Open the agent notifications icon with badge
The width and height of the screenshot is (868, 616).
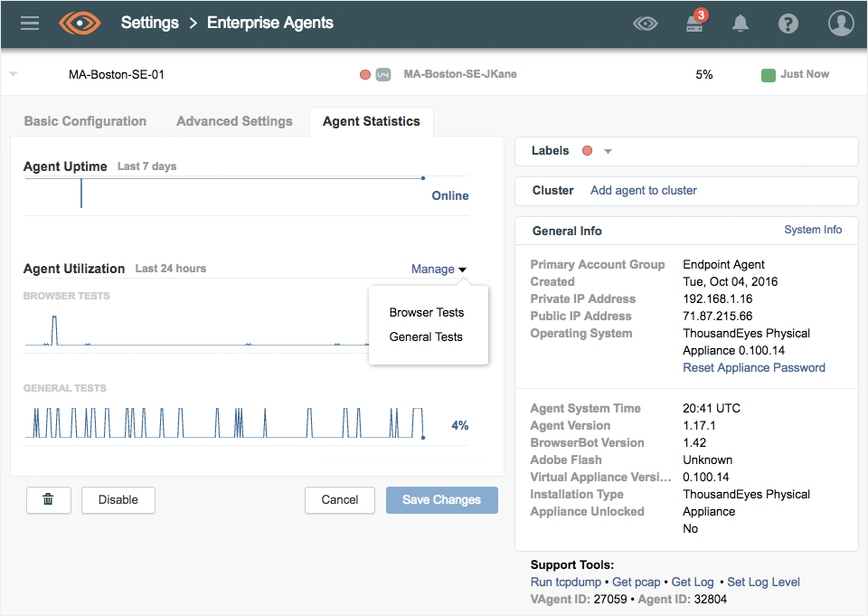tap(694, 24)
